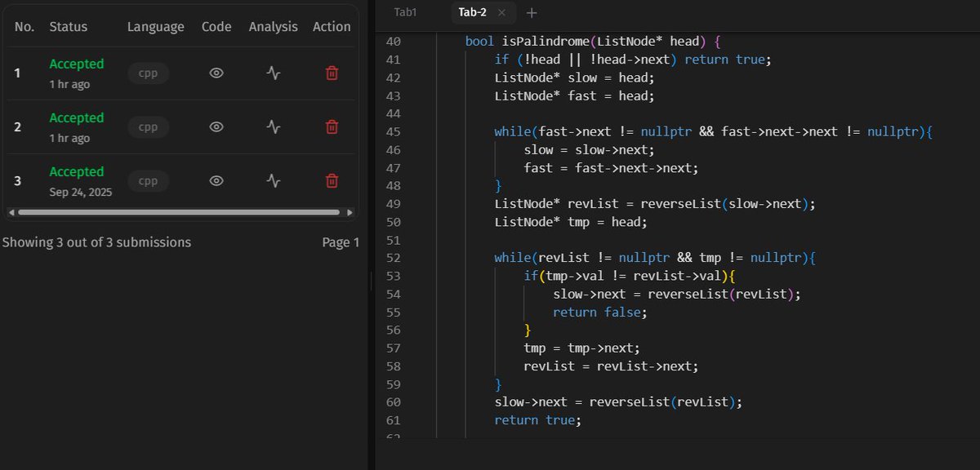Click the Page 1 indicator
This screenshot has width=980, height=470.
[x=341, y=242]
